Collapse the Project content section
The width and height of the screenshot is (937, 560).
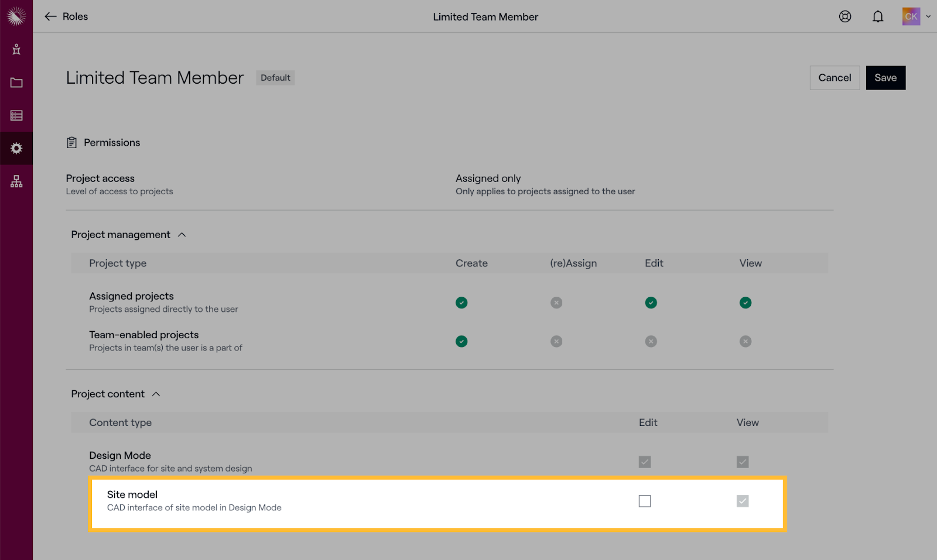click(x=156, y=394)
